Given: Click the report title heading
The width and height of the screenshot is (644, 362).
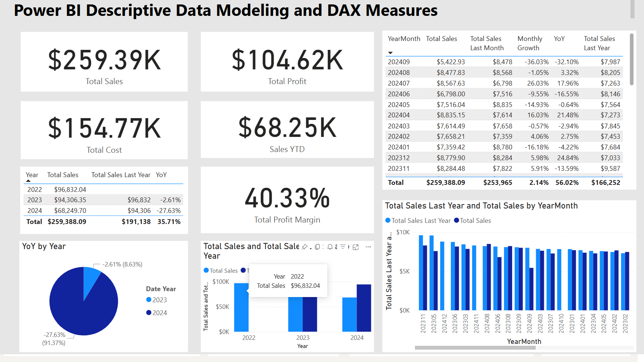Looking at the screenshot, I should (x=226, y=10).
